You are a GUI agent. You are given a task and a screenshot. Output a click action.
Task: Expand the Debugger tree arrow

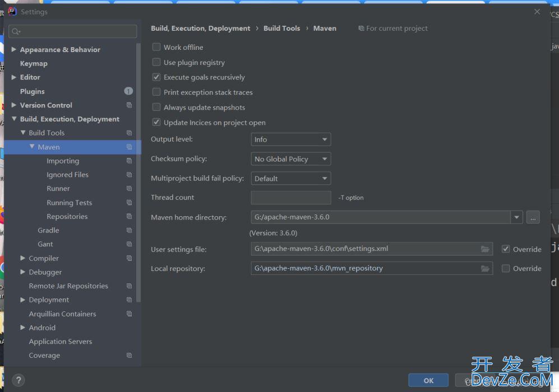pyautogui.click(x=22, y=272)
